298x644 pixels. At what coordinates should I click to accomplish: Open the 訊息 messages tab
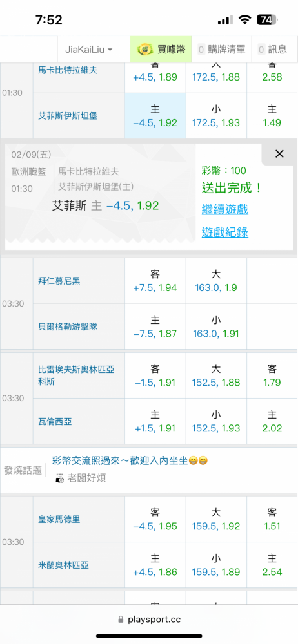tap(273, 50)
